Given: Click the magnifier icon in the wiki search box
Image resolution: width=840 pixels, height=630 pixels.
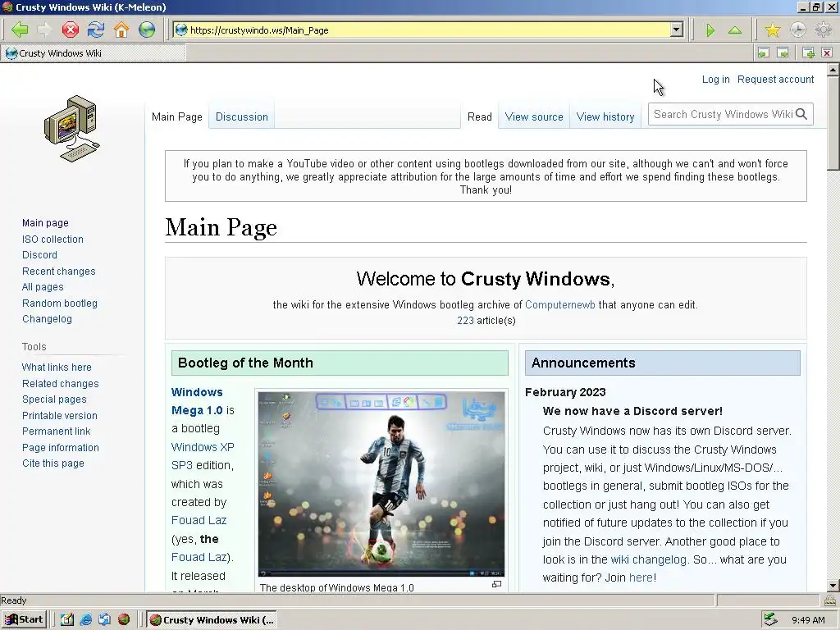Looking at the screenshot, I should coord(801,114).
